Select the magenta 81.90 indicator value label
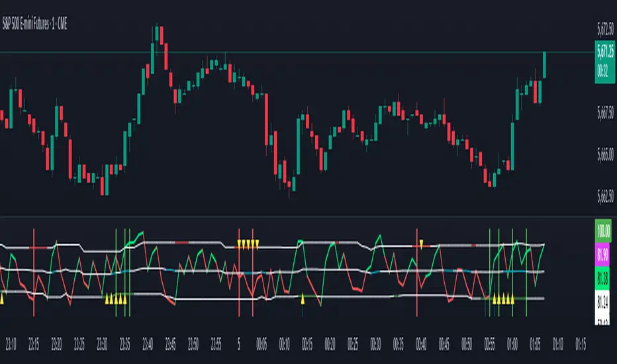This screenshot has width=617, height=364. [x=603, y=255]
